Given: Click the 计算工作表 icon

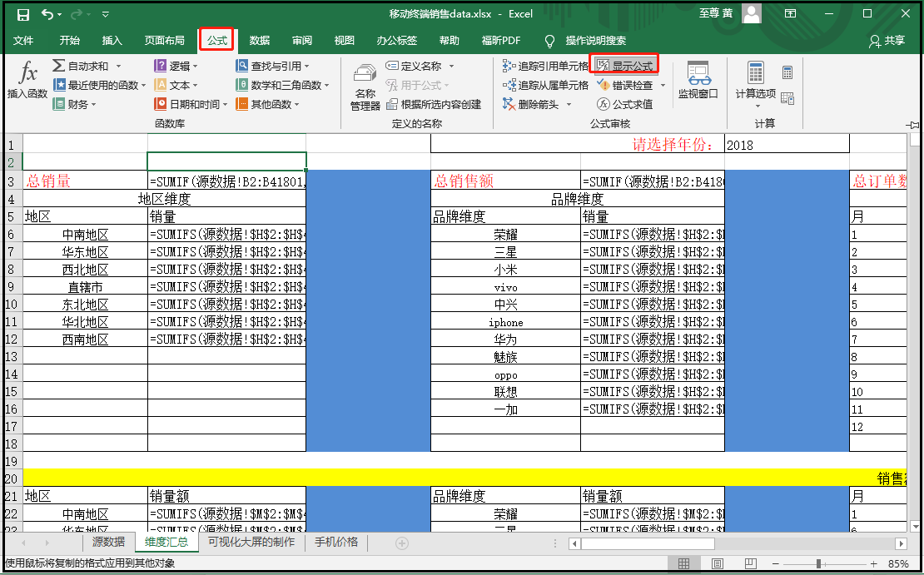Looking at the screenshot, I should point(787,98).
